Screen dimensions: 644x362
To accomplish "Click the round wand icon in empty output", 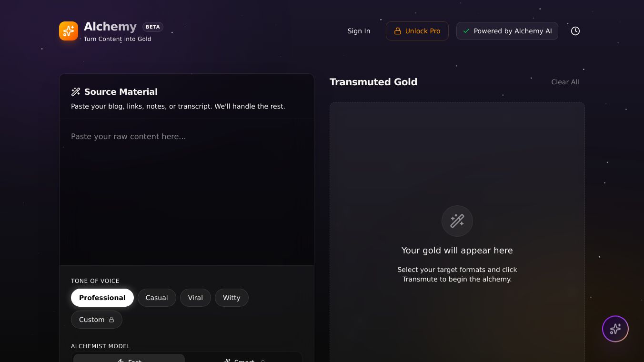I will coord(457,221).
